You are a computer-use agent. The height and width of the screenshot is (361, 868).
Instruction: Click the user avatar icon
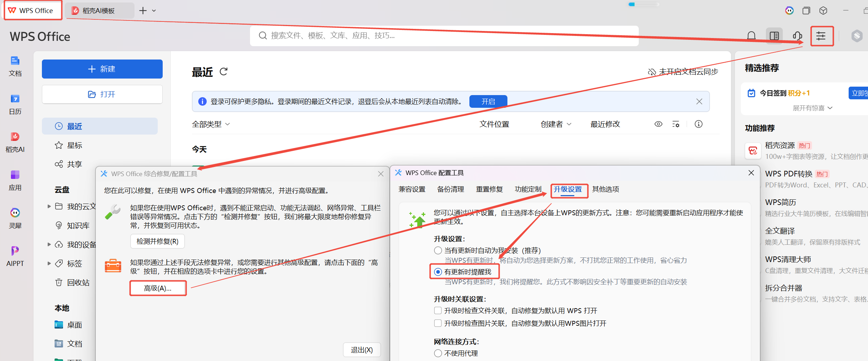pos(857,36)
